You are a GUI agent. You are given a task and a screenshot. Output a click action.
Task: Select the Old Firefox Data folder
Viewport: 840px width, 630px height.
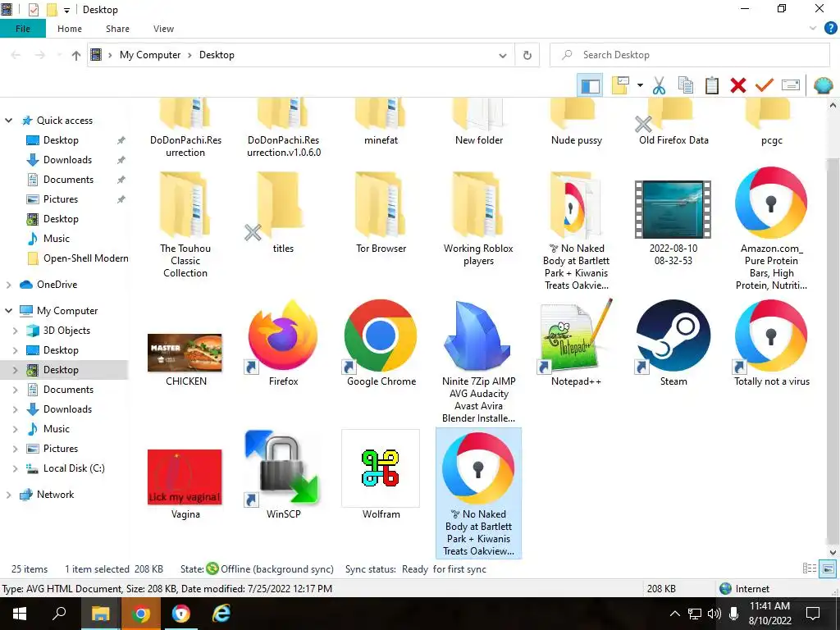point(673,121)
